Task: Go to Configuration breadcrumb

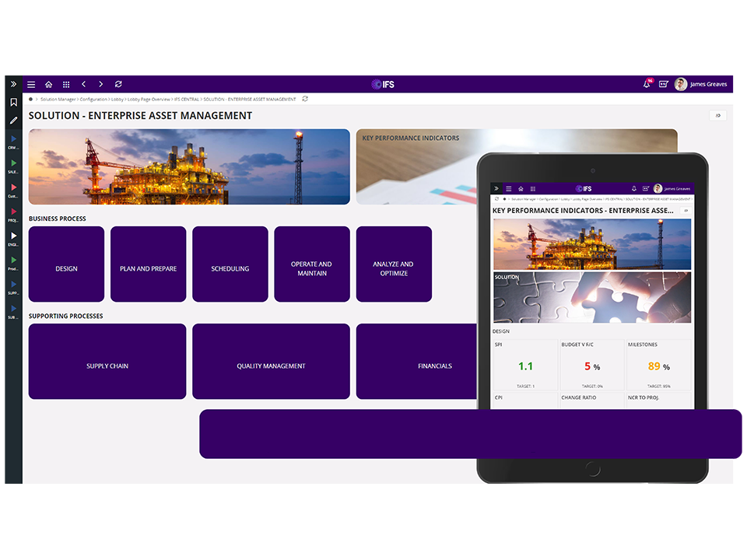Action: point(93,99)
